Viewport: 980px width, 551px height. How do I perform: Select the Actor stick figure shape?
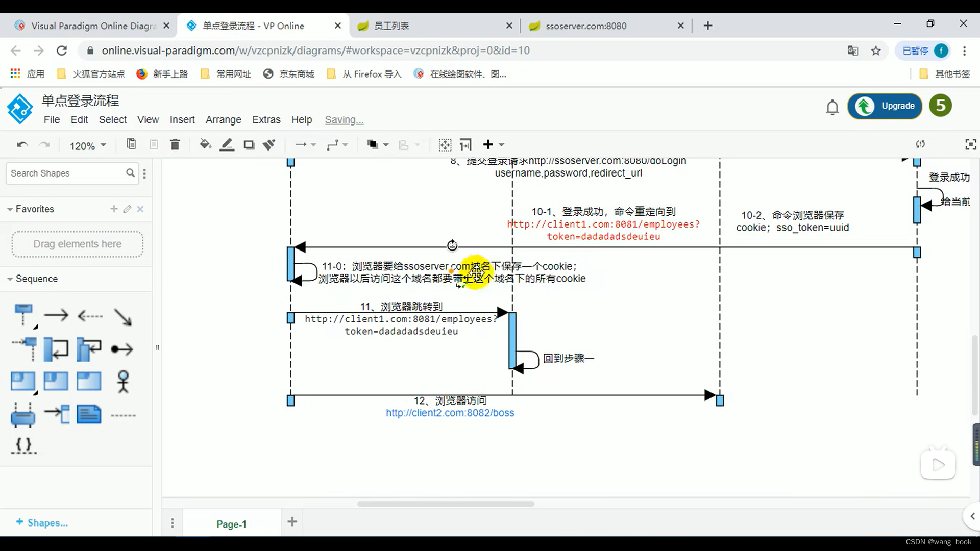point(123,382)
